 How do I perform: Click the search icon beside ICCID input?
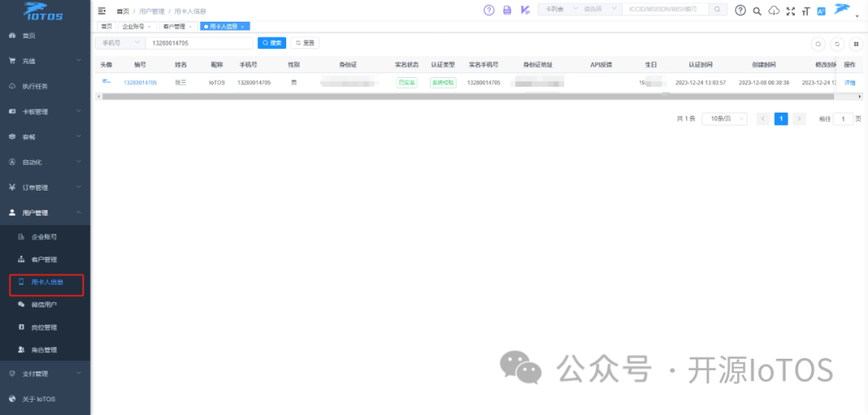(x=717, y=10)
